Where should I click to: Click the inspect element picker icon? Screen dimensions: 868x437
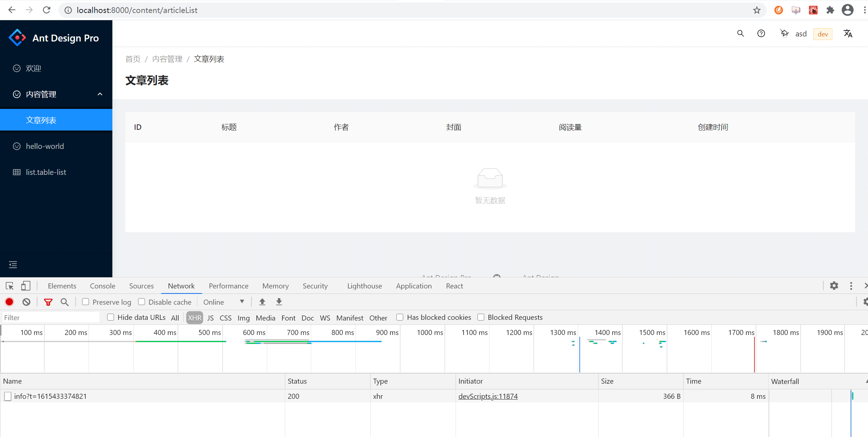pyautogui.click(x=10, y=286)
